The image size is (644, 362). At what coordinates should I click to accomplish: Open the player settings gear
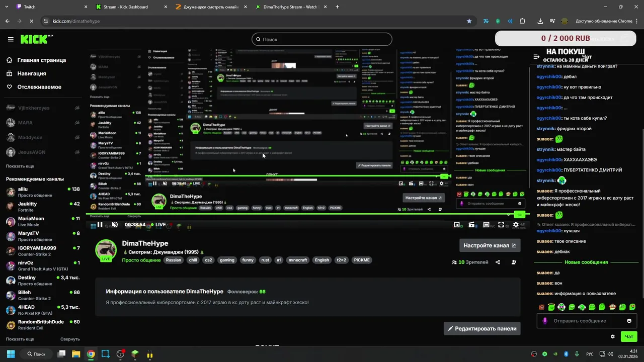coord(516,225)
